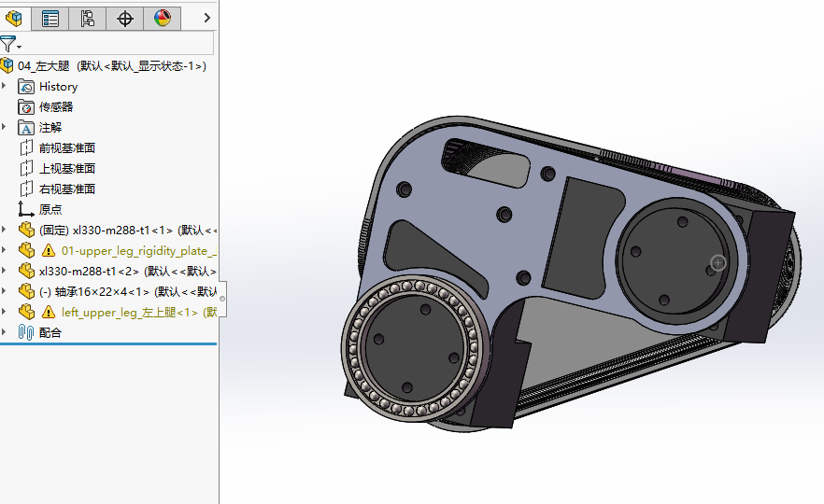Open the DisplayManager color ball tab
This screenshot has height=504, width=824.
point(163,19)
